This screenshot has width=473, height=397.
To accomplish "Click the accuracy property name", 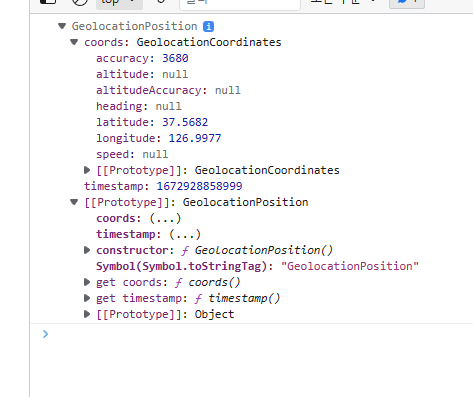I will pos(122,58).
